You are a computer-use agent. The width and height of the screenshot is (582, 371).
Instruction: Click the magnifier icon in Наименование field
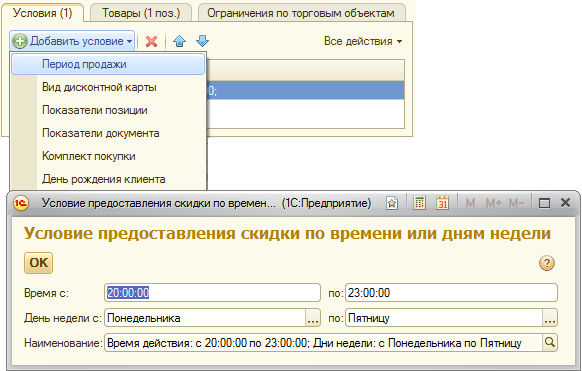(550, 342)
